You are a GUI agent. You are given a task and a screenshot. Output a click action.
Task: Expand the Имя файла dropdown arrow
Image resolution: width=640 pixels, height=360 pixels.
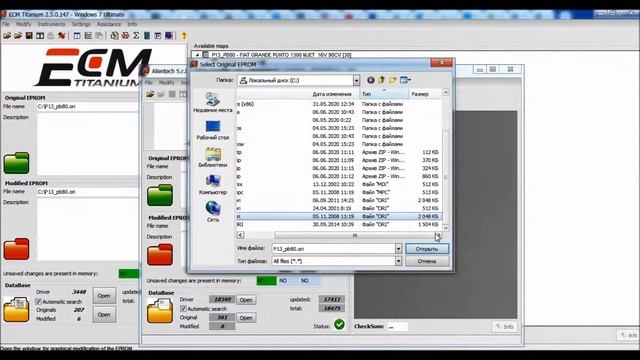tap(398, 249)
